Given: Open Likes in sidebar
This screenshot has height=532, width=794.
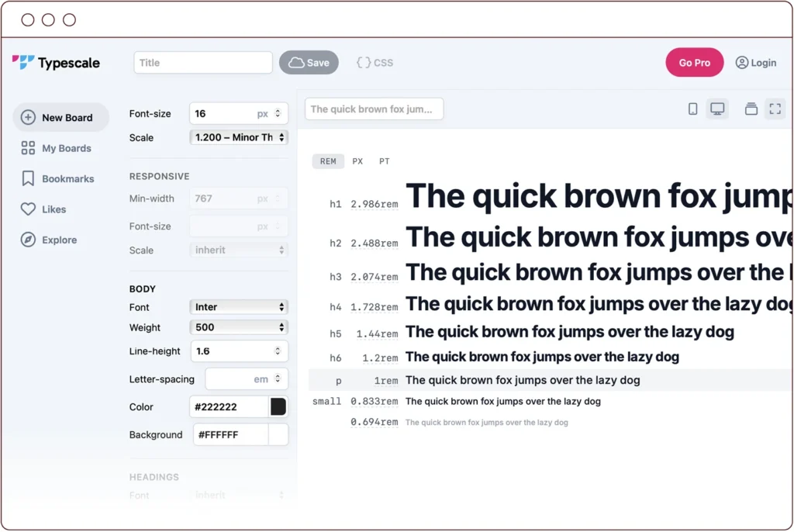Looking at the screenshot, I should 54,209.
